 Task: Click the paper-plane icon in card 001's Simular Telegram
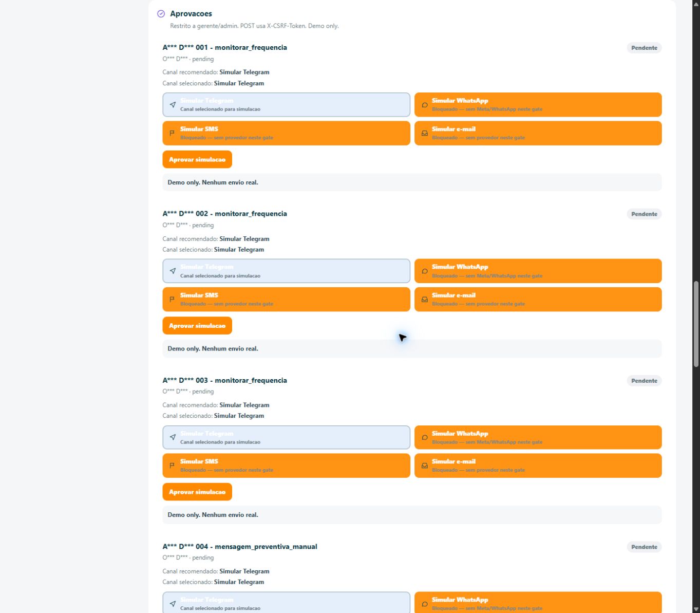point(173,105)
